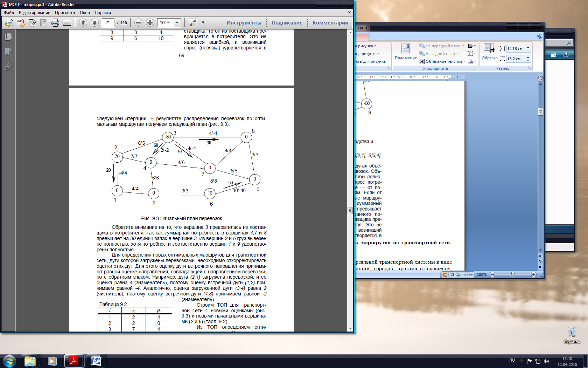Open the zoom level dropdown in Reader
The image size is (588, 368).
coord(177,23)
